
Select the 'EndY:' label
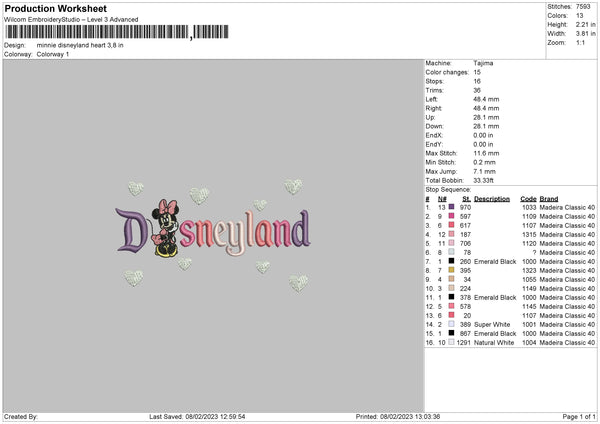[434, 144]
